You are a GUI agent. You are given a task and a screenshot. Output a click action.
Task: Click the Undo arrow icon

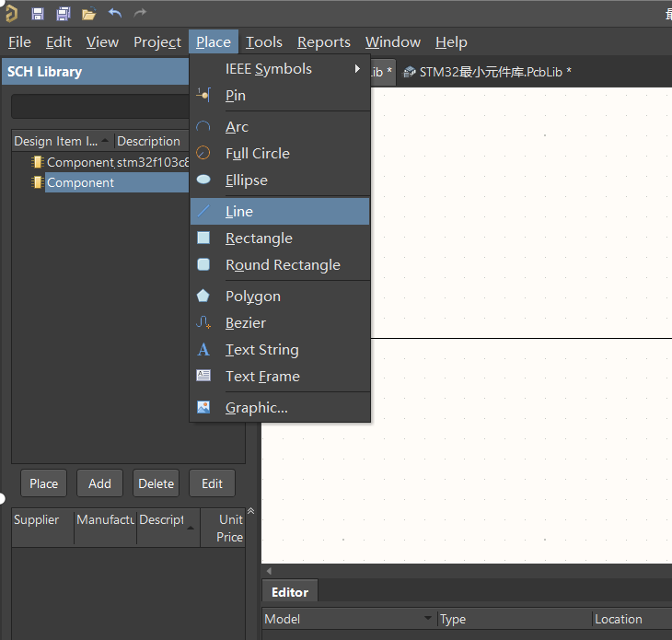pos(115,13)
